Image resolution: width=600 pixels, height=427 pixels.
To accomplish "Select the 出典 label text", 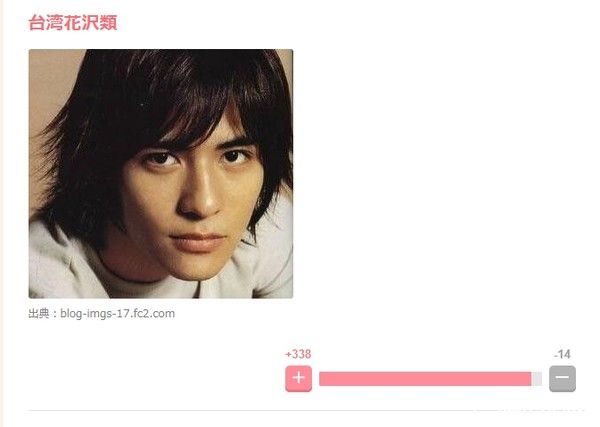I will point(39,314).
